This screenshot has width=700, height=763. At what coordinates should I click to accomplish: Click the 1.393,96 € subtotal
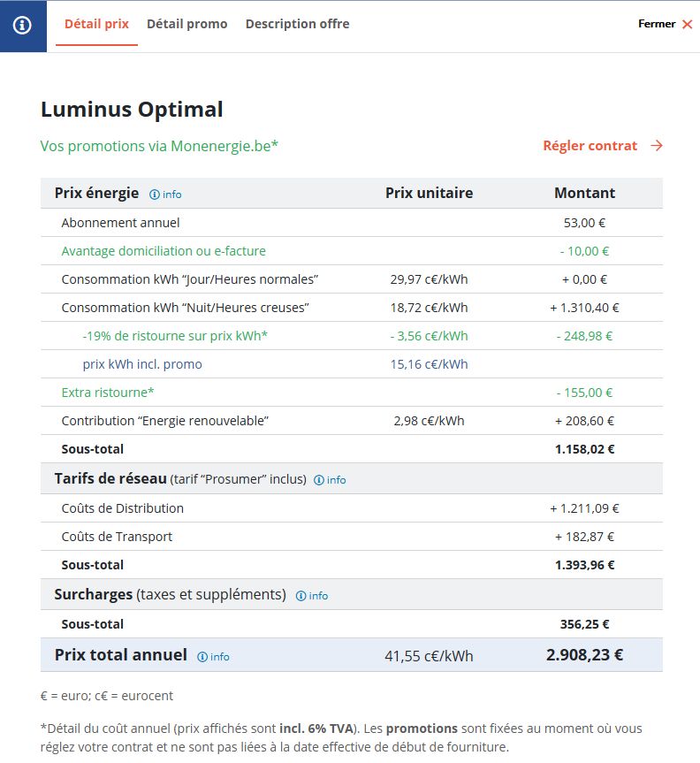point(584,564)
